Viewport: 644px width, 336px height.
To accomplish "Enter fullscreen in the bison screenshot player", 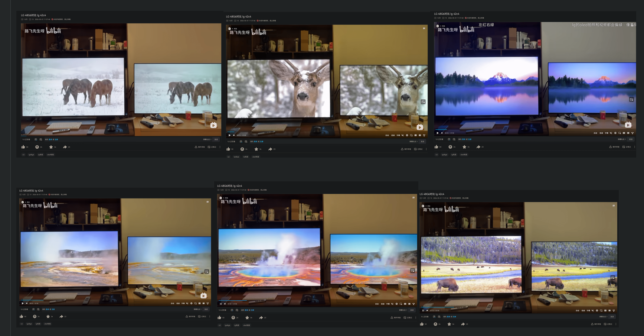I will click(614, 310).
